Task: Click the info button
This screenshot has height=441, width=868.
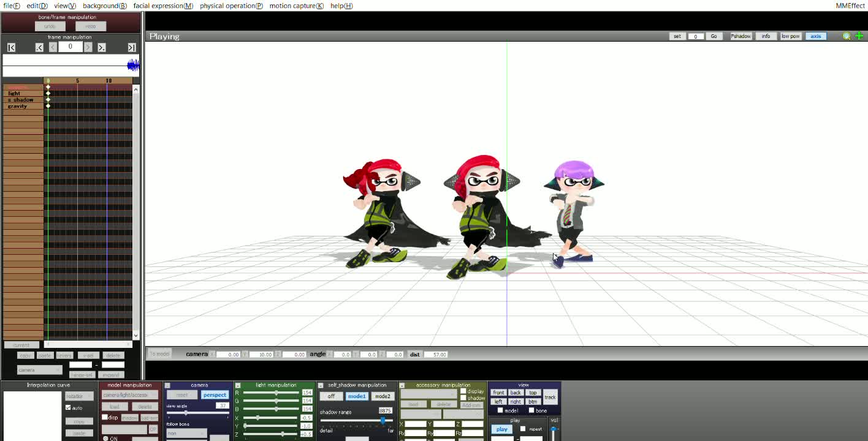Action: (766, 36)
